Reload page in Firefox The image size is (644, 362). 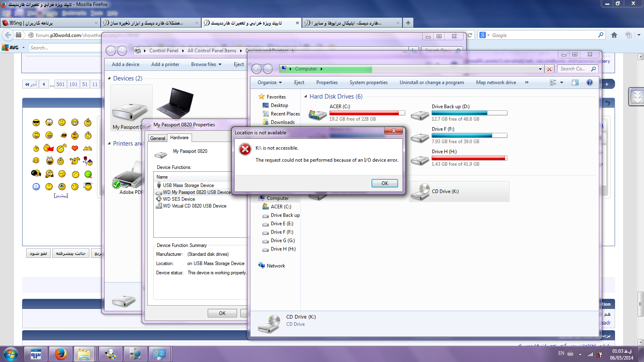(x=470, y=35)
